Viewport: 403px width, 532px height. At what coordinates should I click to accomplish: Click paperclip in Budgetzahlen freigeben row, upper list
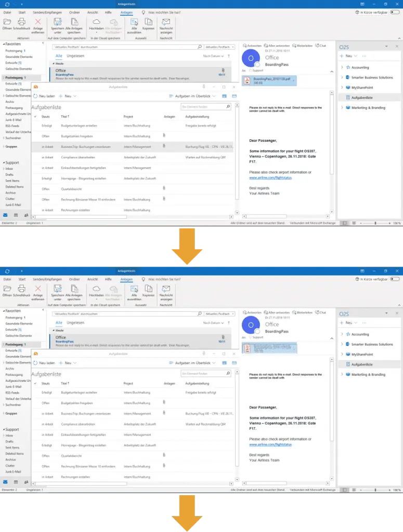coord(164,135)
